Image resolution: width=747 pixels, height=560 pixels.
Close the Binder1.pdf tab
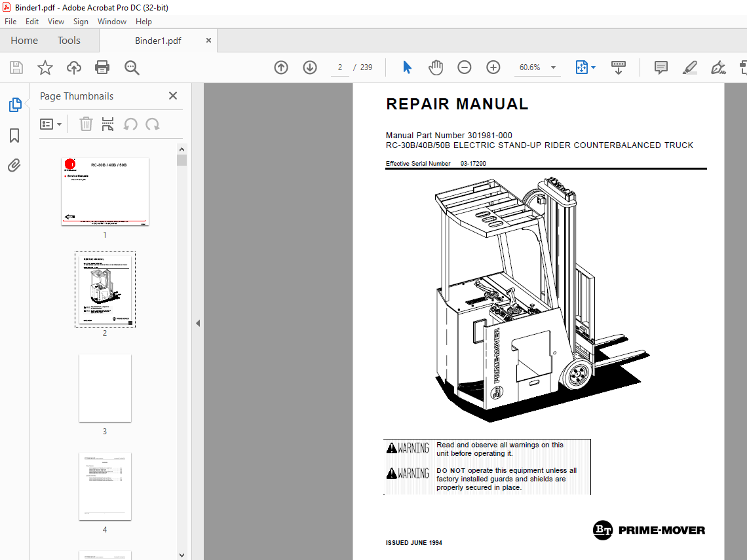click(208, 41)
